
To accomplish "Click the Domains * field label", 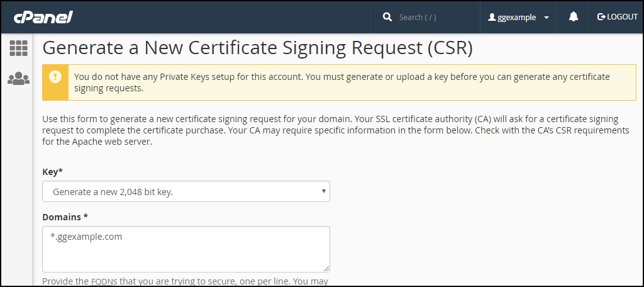I will click(65, 217).
